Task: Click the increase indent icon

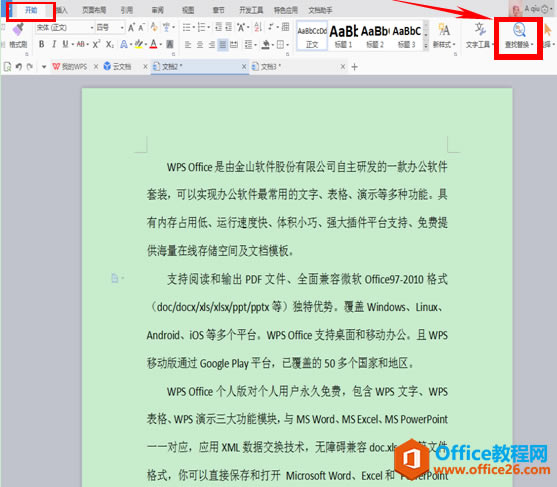Action: click(x=229, y=27)
